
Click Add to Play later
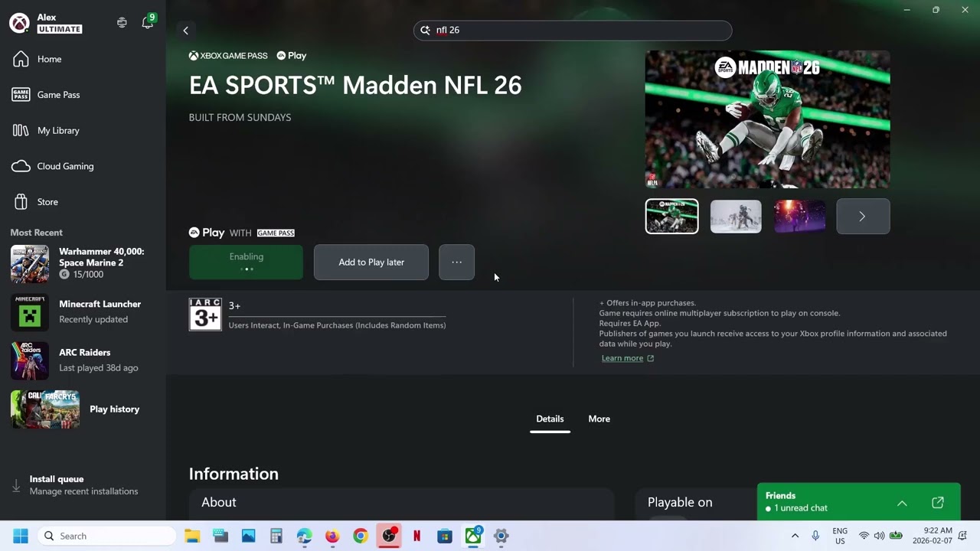pos(371,262)
